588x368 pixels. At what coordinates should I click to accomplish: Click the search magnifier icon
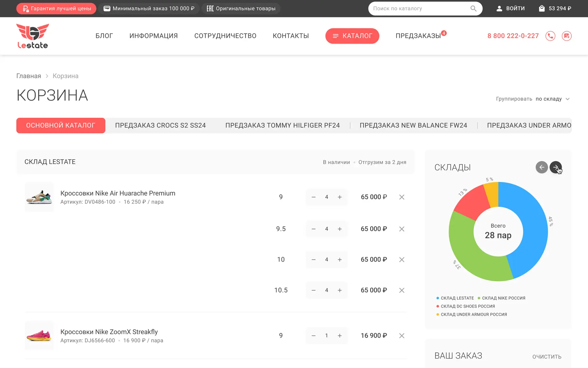click(473, 9)
